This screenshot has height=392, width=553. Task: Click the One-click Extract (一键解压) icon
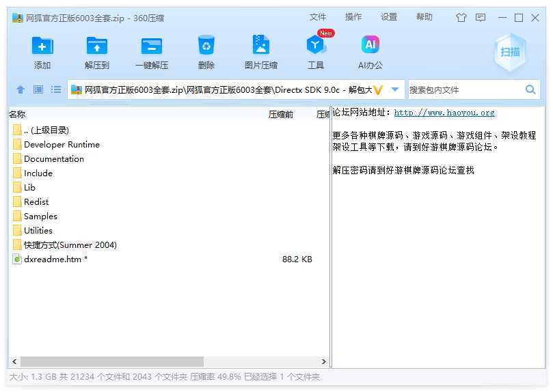pos(152,46)
